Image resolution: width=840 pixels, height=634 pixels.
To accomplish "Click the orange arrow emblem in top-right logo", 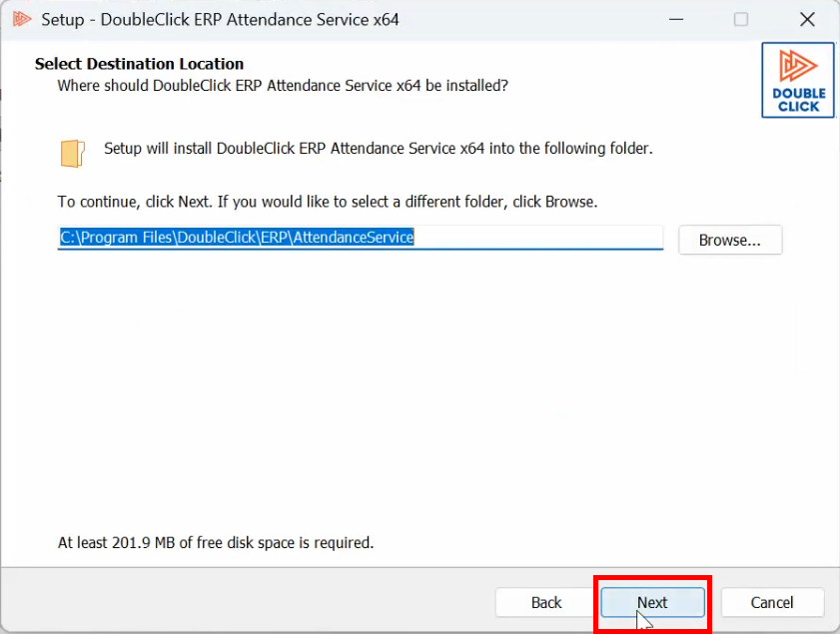I will (797, 67).
